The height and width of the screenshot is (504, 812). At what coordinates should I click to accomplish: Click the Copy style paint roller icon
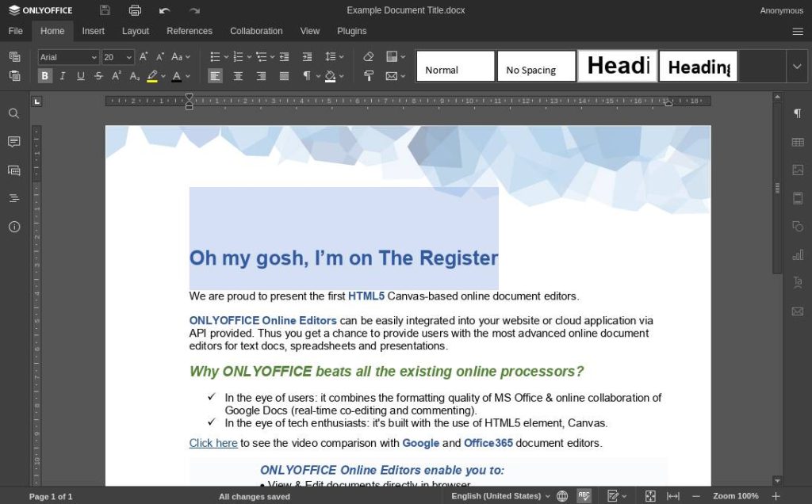[x=368, y=76]
